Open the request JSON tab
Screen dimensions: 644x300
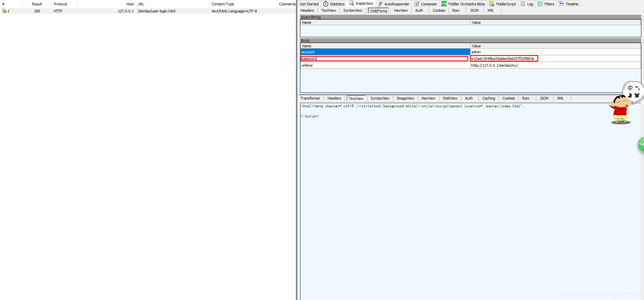pos(474,10)
